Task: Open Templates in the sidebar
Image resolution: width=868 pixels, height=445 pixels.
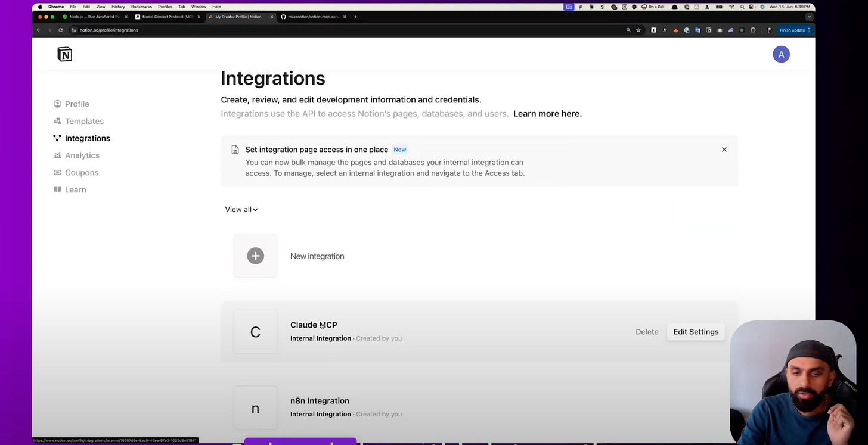Action: (78, 121)
